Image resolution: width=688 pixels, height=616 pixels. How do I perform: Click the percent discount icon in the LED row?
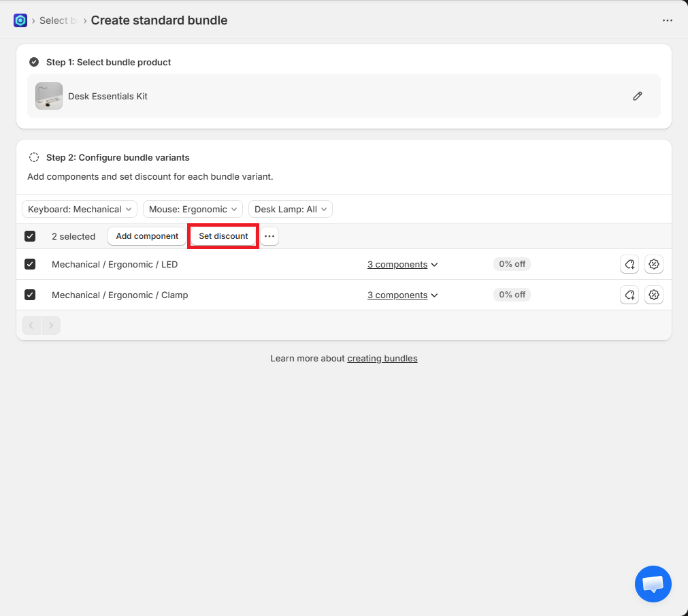654,264
